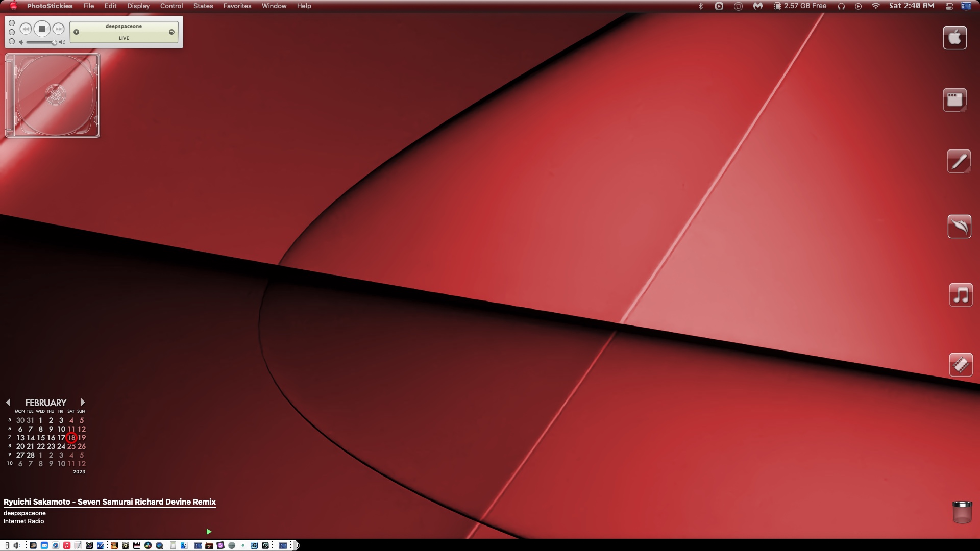Open the Music note sidebar icon
Image resolution: width=980 pixels, height=551 pixels.
point(961,295)
